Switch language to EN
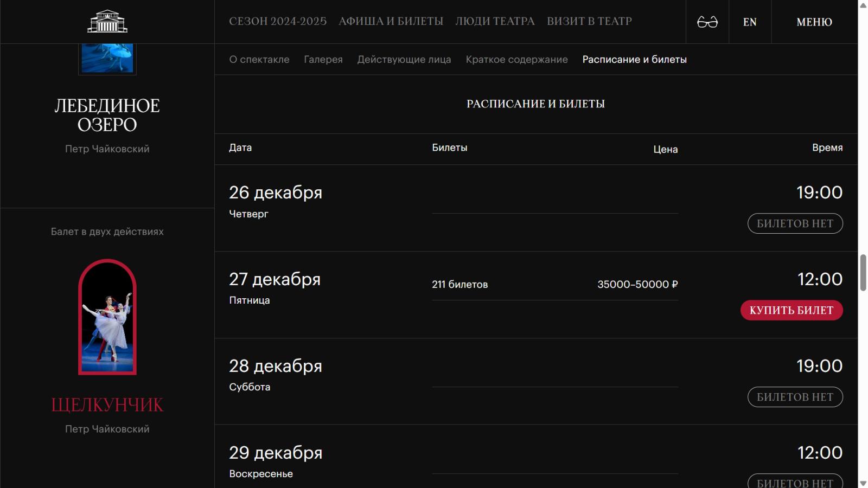The height and width of the screenshot is (488, 868). click(750, 22)
